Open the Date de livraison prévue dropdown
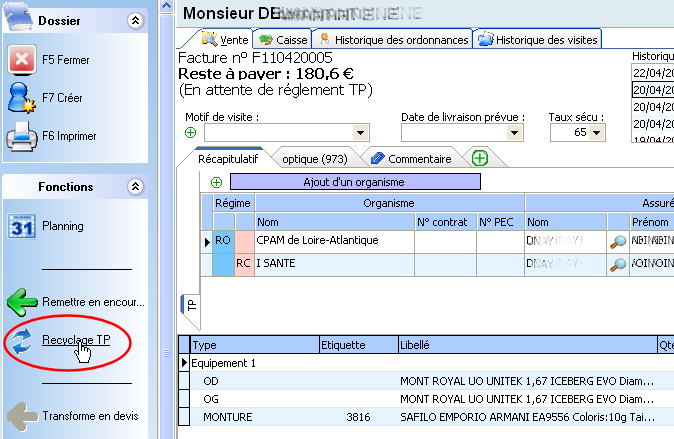 [515, 133]
